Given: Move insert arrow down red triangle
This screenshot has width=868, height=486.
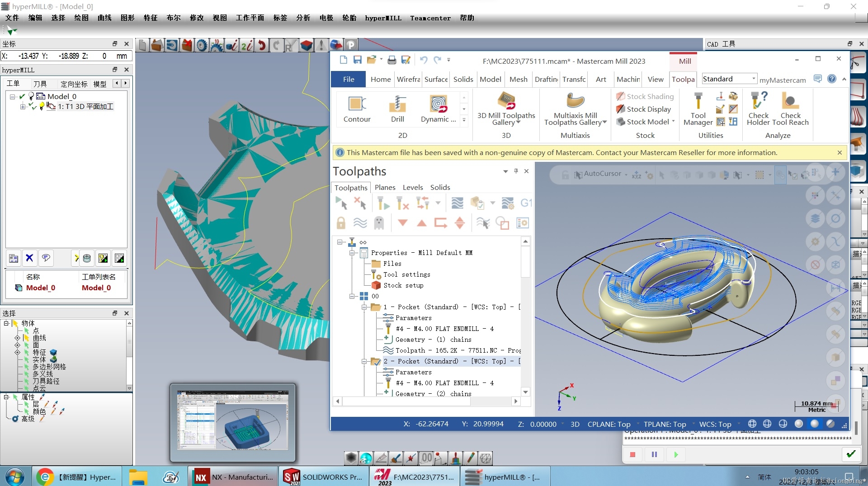Looking at the screenshot, I should click(x=402, y=222).
